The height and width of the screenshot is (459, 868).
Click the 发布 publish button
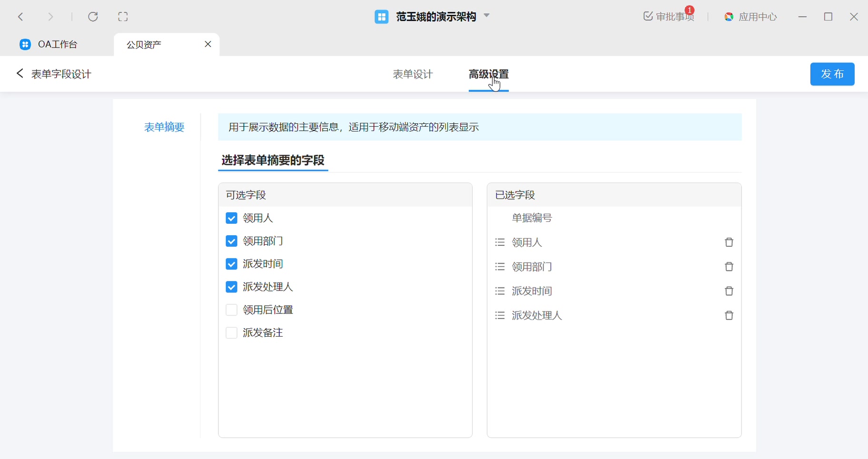tap(832, 74)
